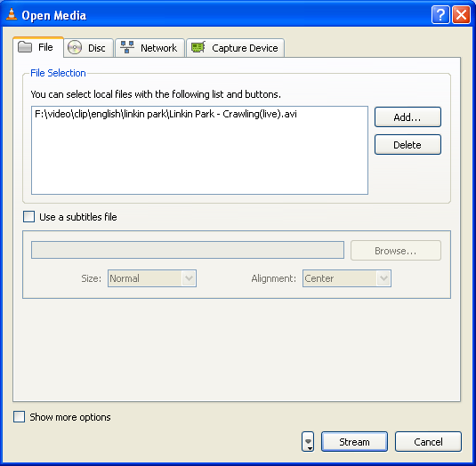The image size is (476, 466).
Task: Close the Open Media dialog
Action: pyautogui.click(x=461, y=14)
